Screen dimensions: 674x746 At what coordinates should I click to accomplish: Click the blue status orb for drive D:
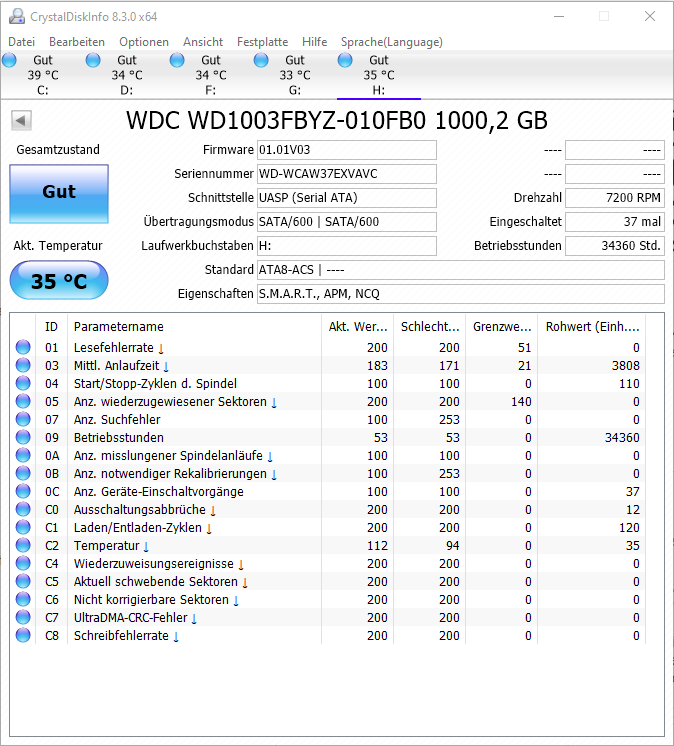pos(93,60)
